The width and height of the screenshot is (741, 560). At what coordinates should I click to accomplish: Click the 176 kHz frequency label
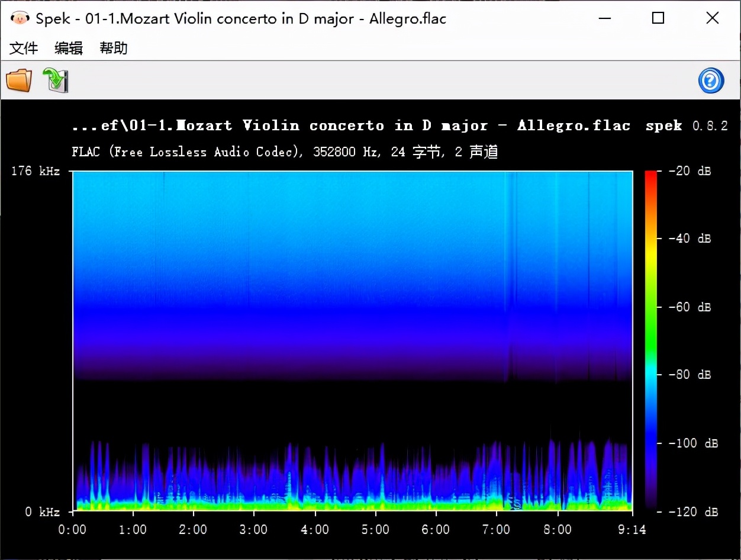[x=36, y=172]
